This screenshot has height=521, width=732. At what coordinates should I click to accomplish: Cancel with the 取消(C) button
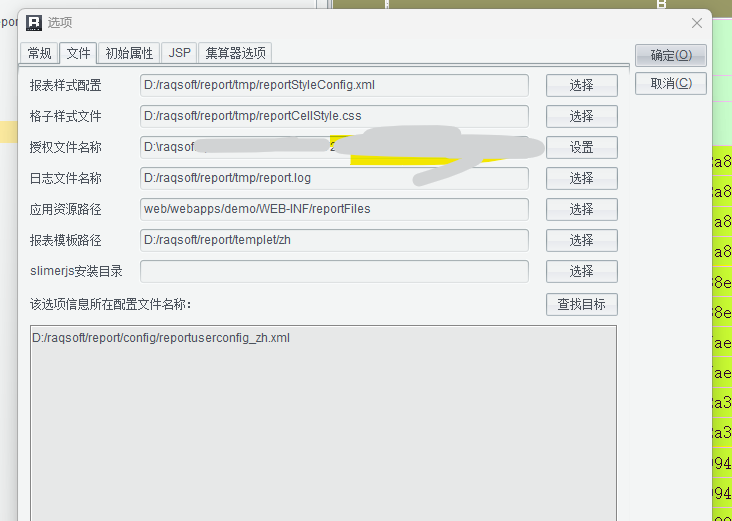pyautogui.click(x=671, y=84)
